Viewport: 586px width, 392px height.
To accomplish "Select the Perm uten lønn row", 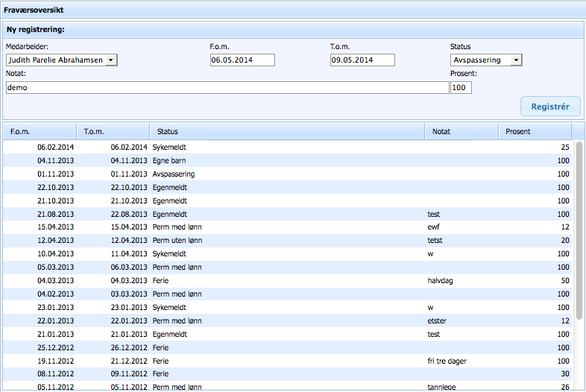I will pyautogui.click(x=287, y=240).
